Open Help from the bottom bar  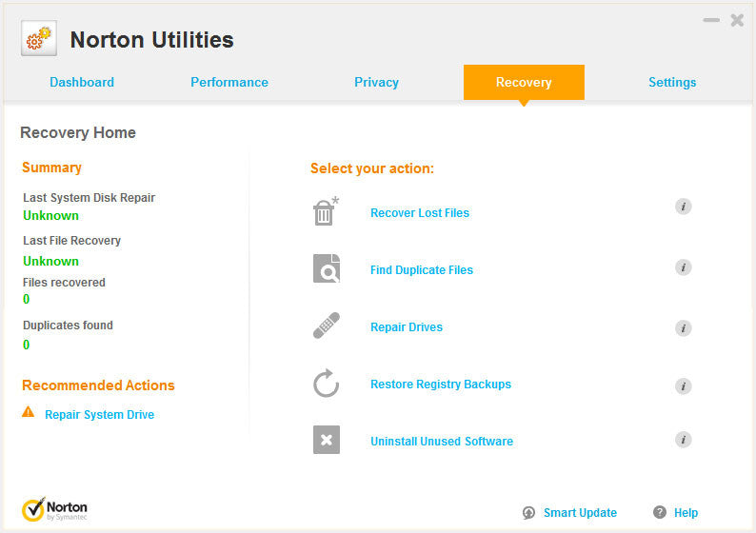[x=685, y=513]
